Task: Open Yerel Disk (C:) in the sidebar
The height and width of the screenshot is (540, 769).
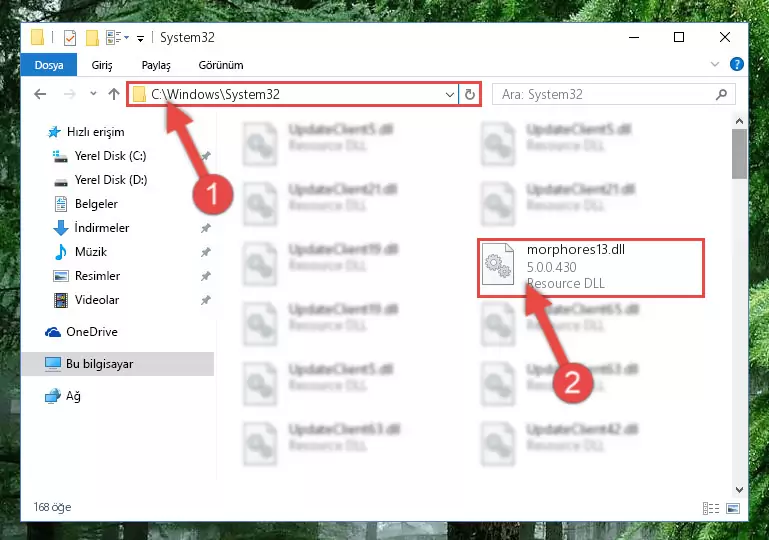Action: (x=110, y=156)
